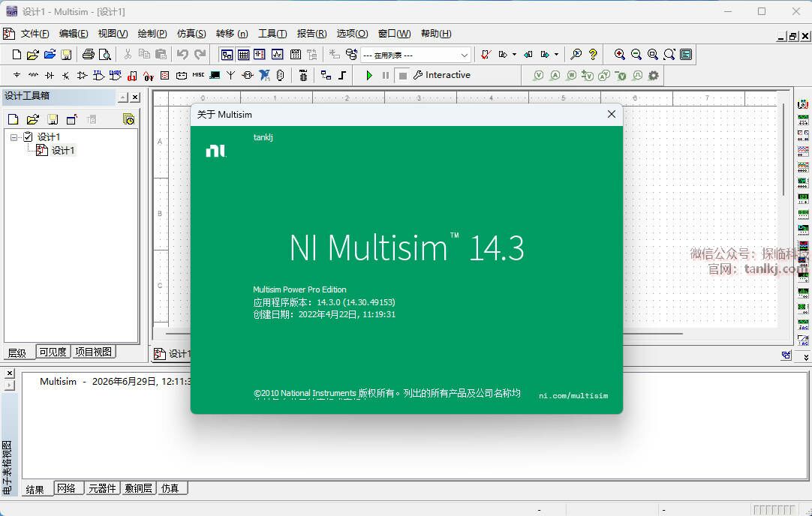This screenshot has height=516, width=812.
Task: Run electrical rules check icon
Action: [x=486, y=54]
